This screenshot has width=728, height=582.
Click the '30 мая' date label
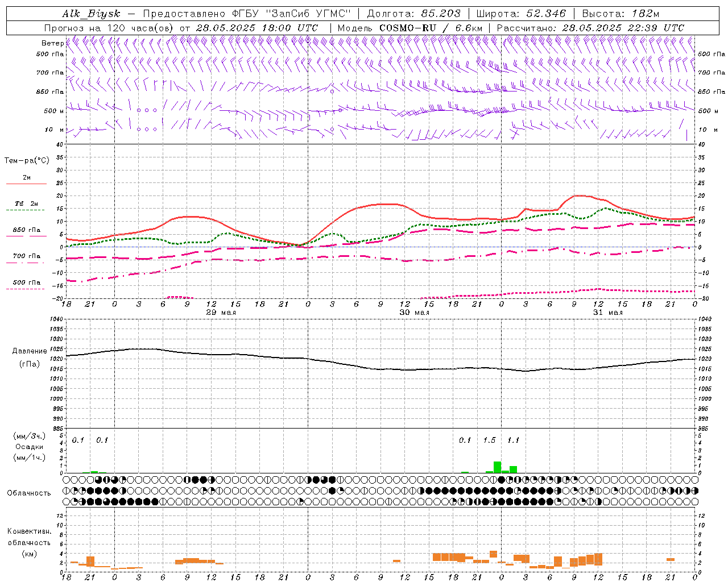coord(414,313)
